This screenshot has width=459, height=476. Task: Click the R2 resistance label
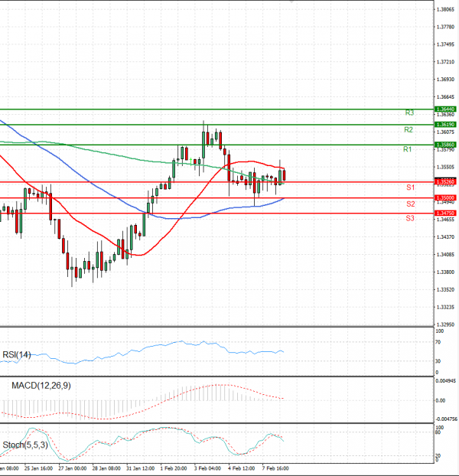(x=409, y=130)
